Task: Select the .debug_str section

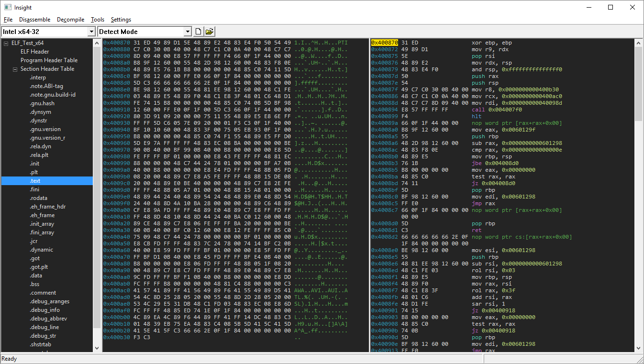Action: click(x=43, y=336)
